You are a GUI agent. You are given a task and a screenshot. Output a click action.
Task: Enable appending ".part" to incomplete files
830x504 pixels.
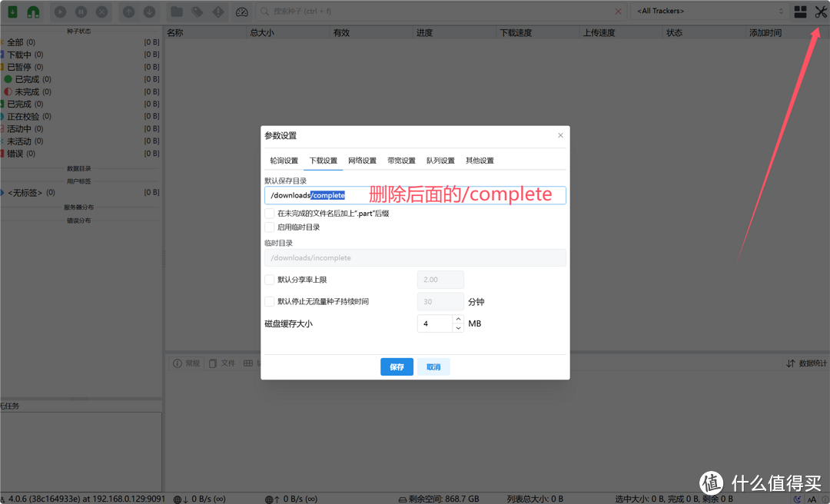[270, 214]
